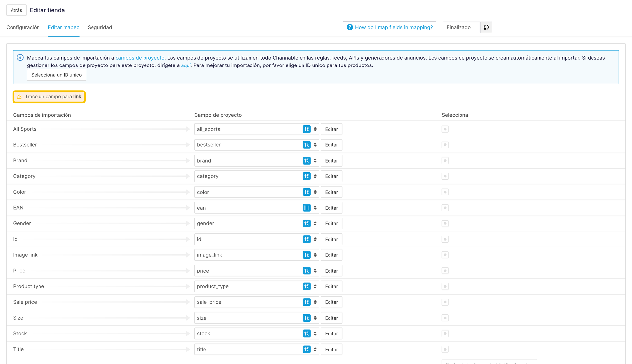The height and width of the screenshot is (364, 632).
Task: Click the refresh icon beside Finalizado
Action: point(486,27)
